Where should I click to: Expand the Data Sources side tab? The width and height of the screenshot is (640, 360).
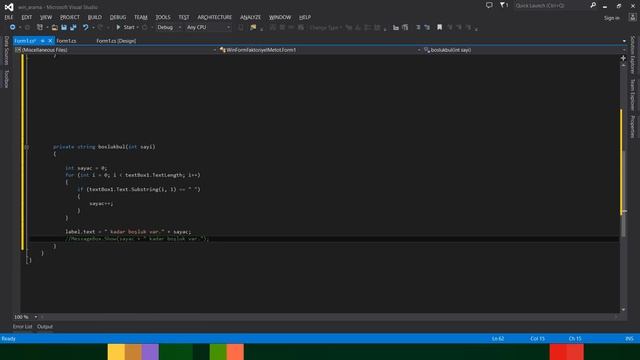(x=6, y=51)
